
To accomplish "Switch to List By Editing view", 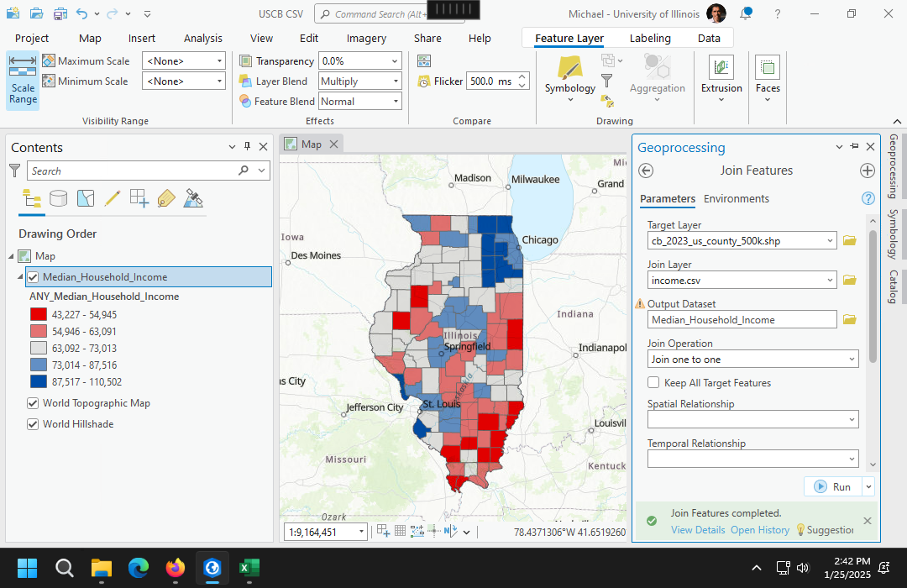I will pyautogui.click(x=113, y=199).
